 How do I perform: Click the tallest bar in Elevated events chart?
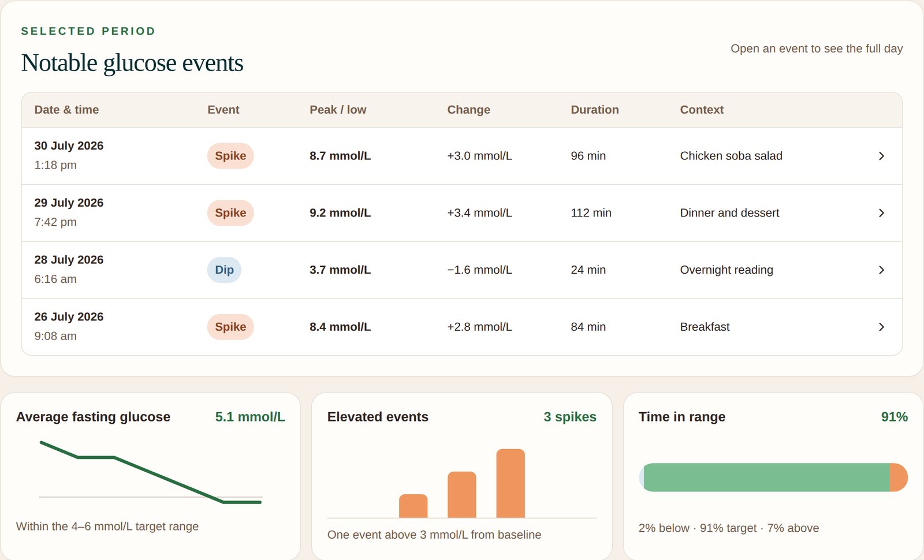tap(511, 483)
